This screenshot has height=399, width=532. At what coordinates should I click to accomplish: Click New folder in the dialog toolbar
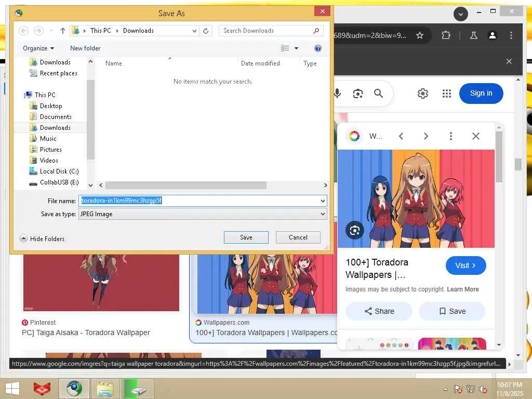tap(85, 48)
